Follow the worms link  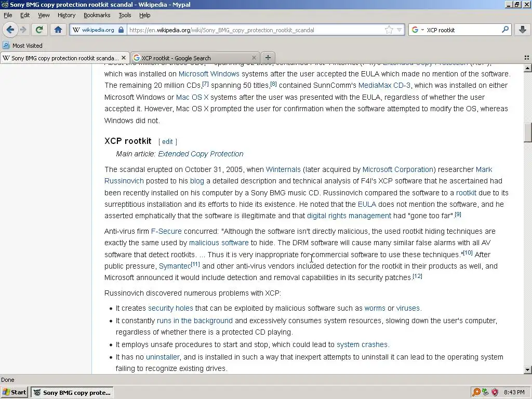375,308
